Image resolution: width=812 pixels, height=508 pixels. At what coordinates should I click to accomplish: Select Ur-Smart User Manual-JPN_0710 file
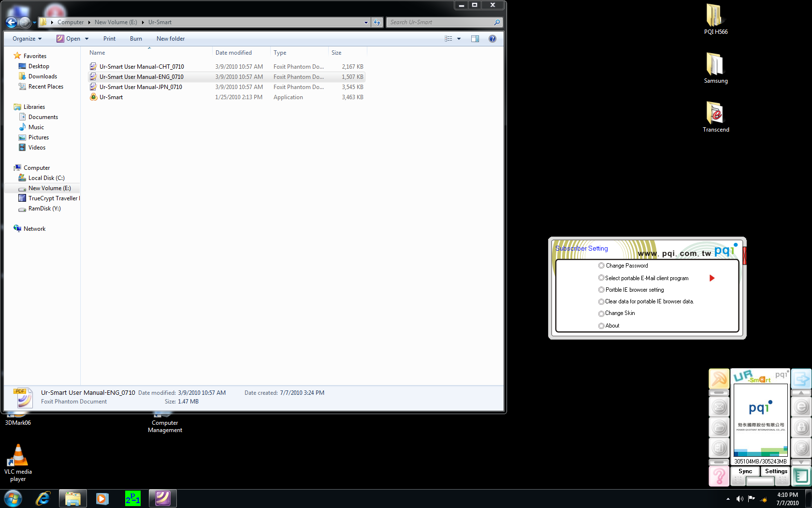coord(227,87)
